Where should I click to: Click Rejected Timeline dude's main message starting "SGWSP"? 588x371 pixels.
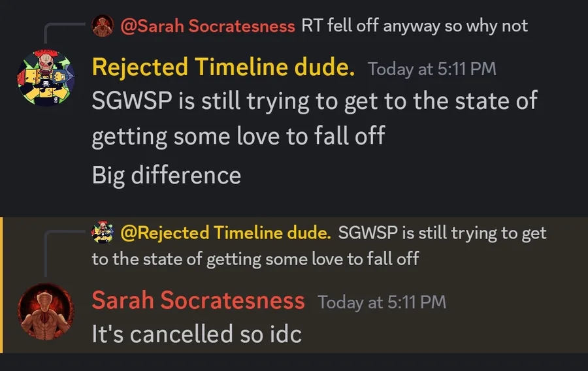pos(314,101)
